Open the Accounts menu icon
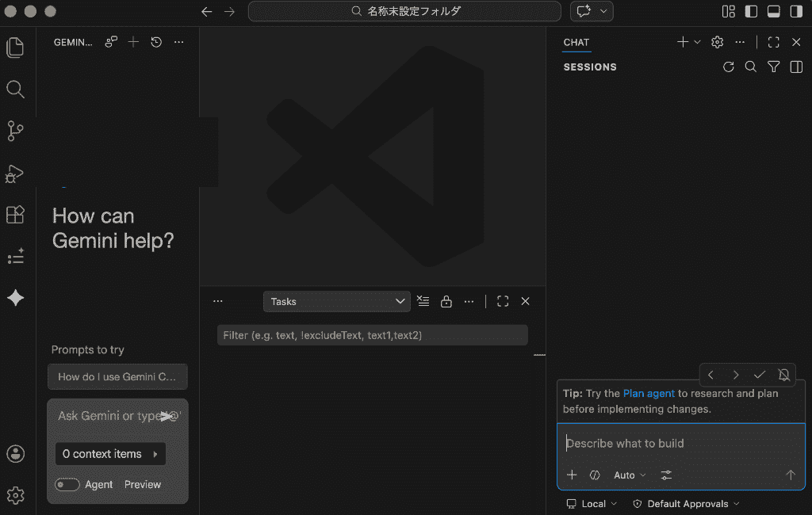This screenshot has width=812, height=515. tap(15, 454)
